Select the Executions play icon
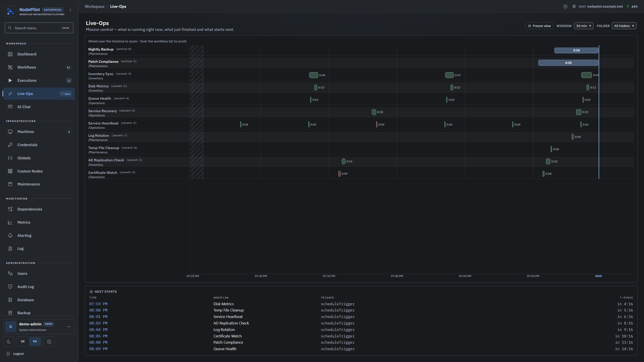 point(10,80)
